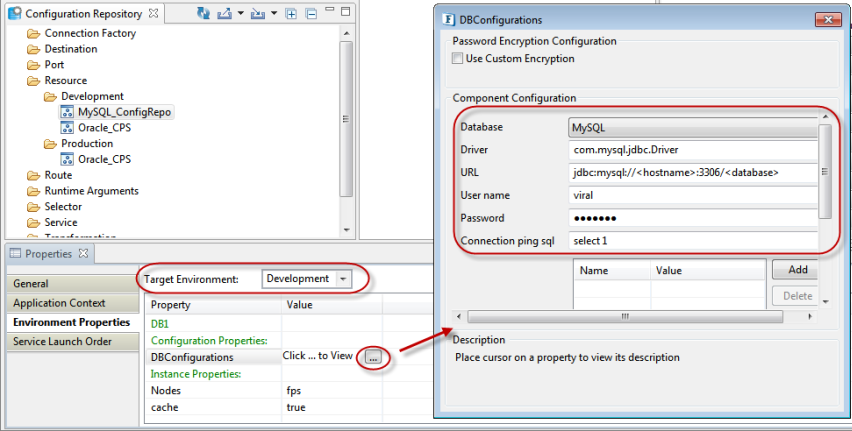Click the refresh icon in Configuration Repository toolbar
This screenshot has width=852, height=431.
tap(204, 14)
